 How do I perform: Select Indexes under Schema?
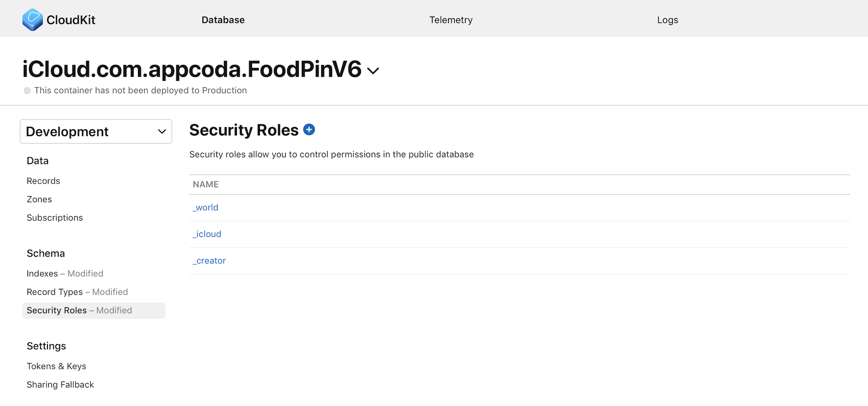coord(42,273)
